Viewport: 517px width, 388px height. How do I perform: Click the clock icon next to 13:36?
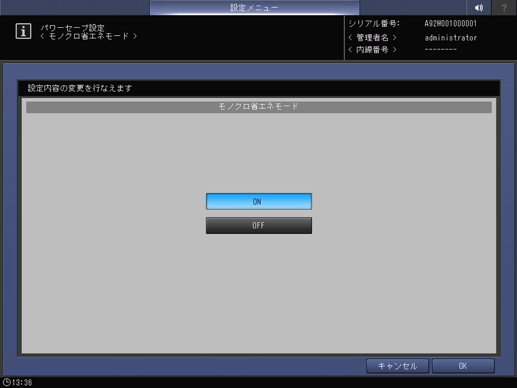(6, 382)
